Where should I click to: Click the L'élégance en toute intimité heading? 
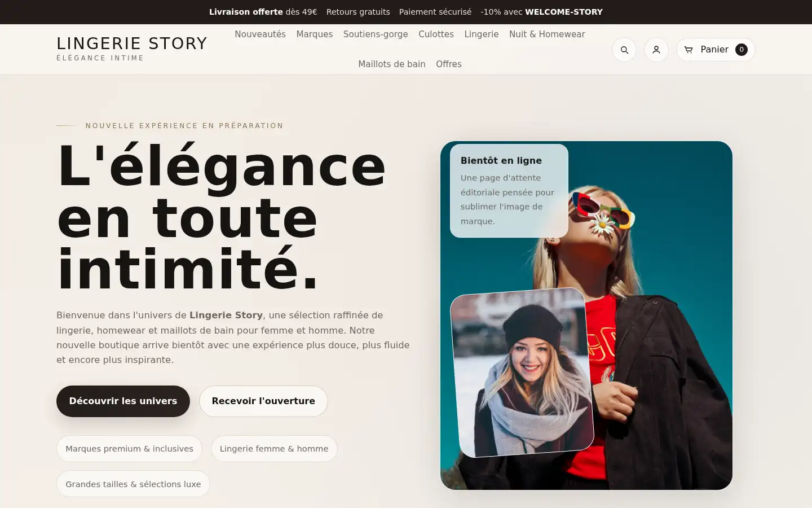click(222, 217)
